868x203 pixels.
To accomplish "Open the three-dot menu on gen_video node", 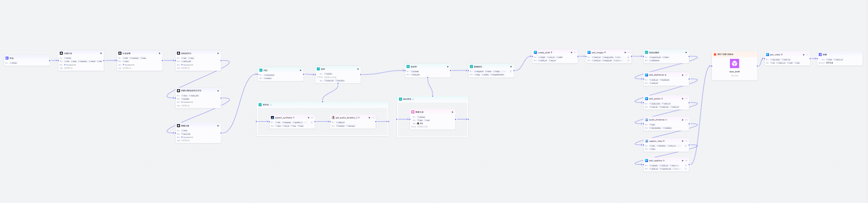I will (x=807, y=55).
